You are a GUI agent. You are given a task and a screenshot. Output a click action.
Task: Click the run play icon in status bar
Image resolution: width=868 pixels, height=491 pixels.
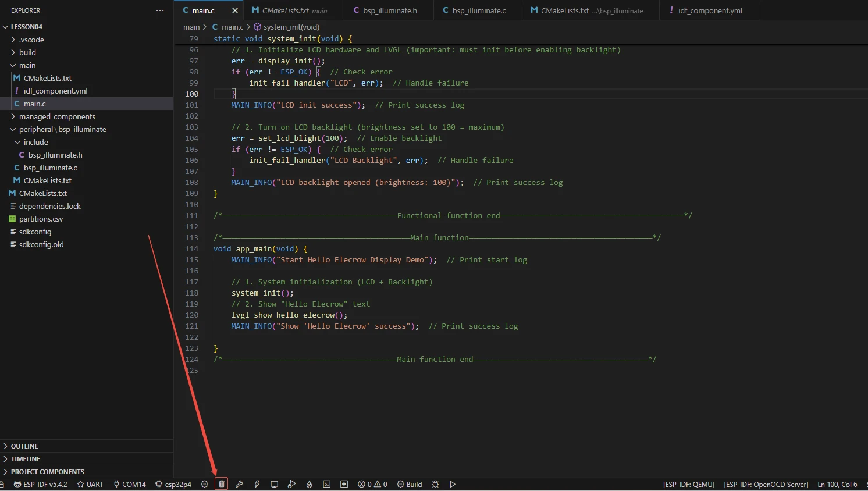click(x=453, y=484)
